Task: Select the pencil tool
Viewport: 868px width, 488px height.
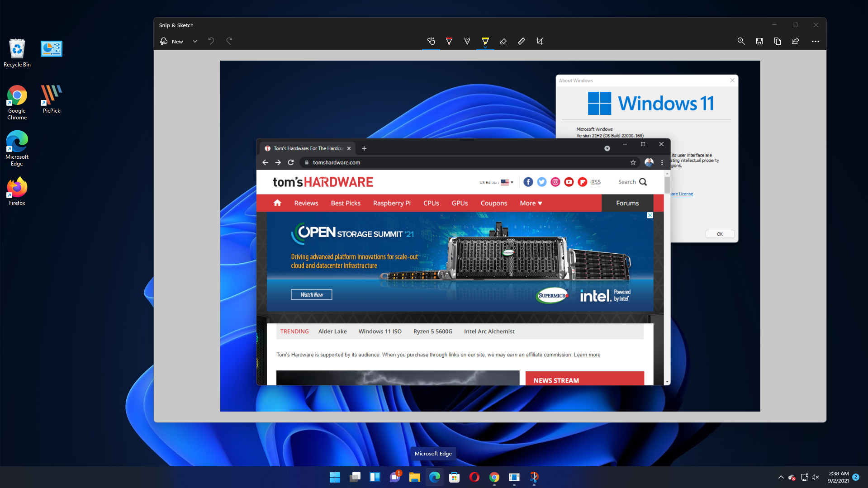Action: tap(467, 41)
